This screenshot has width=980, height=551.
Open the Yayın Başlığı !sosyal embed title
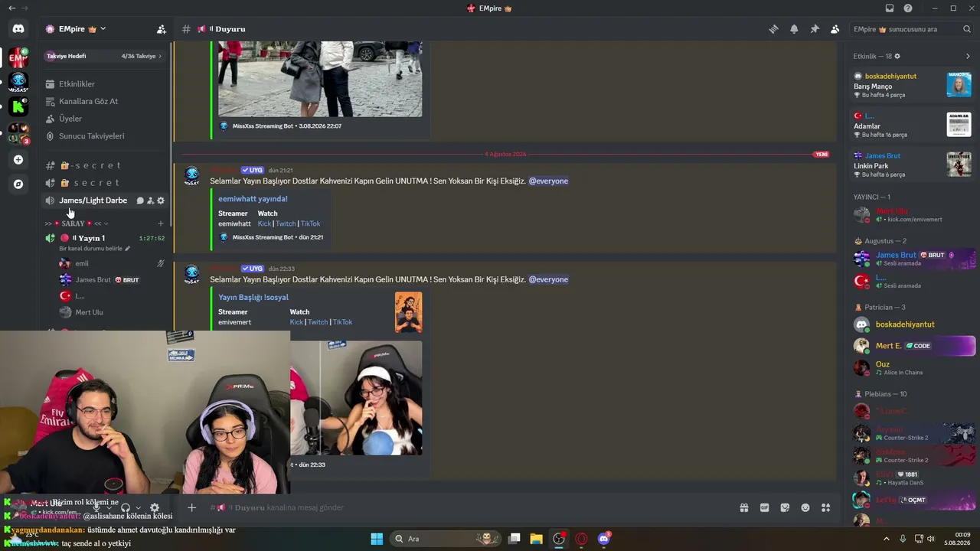(x=253, y=297)
